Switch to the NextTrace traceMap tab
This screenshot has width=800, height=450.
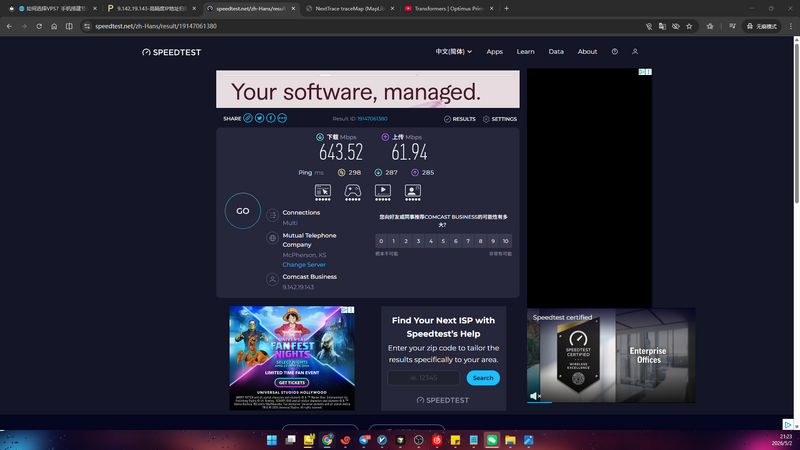click(349, 9)
